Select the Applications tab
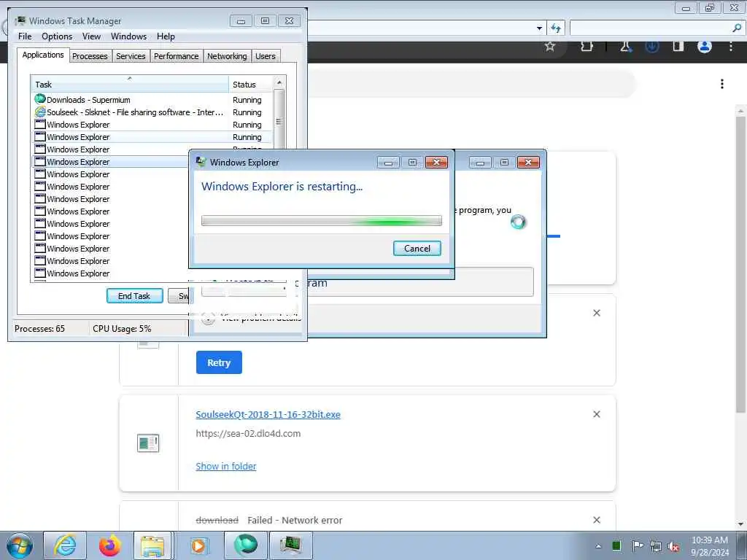The image size is (747, 560). tap(43, 55)
